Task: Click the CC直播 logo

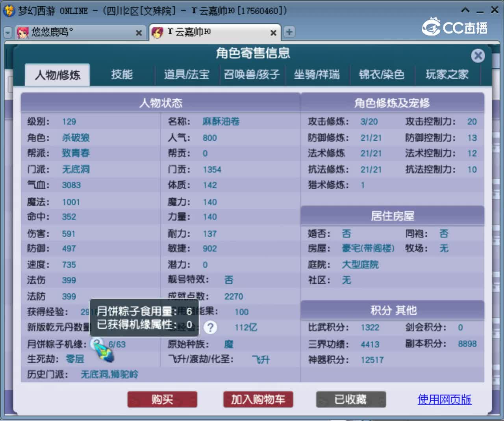Action: click(455, 27)
